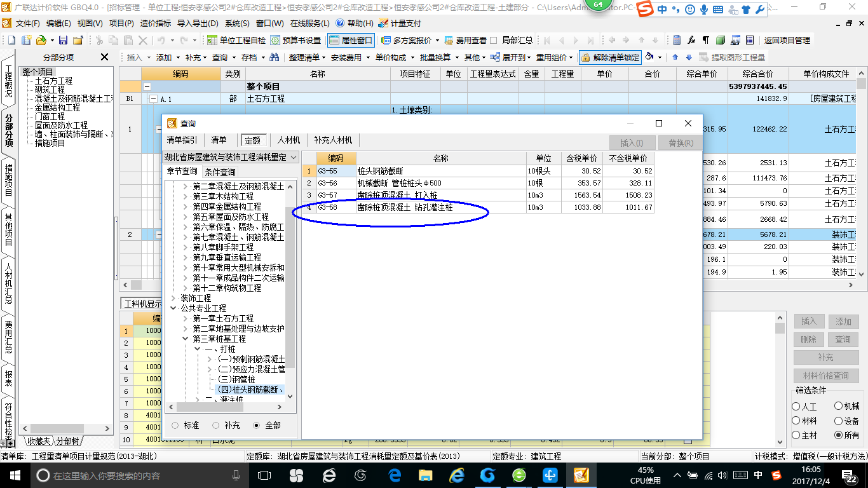Viewport: 868px width, 488px height.
Task: Collapse the 公共专业工程 tree node
Action: point(173,308)
